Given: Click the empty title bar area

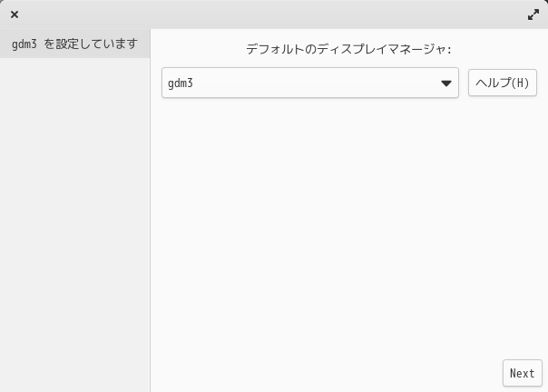Looking at the screenshot, I should 272,15.
